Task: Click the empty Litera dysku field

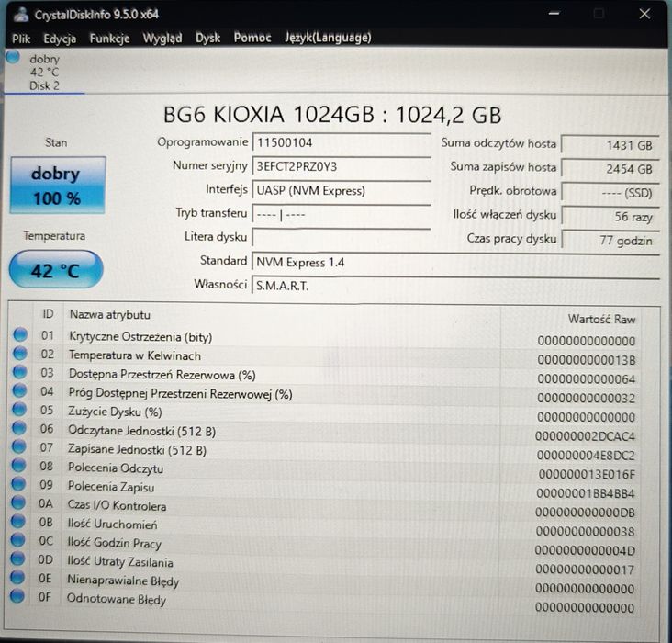Action: tap(342, 237)
